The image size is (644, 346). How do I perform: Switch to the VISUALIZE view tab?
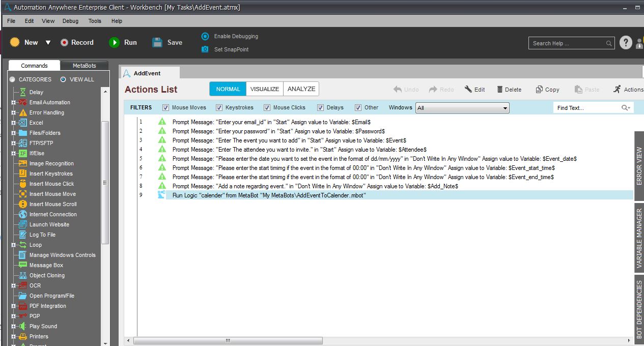tap(265, 89)
